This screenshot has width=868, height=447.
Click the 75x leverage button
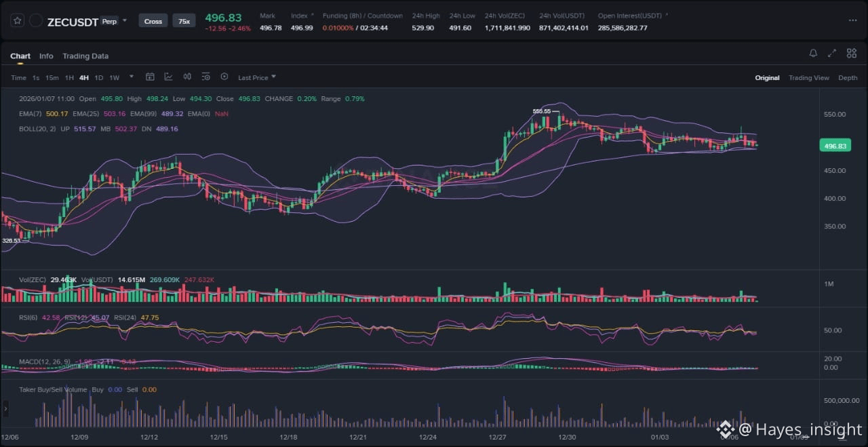click(184, 21)
